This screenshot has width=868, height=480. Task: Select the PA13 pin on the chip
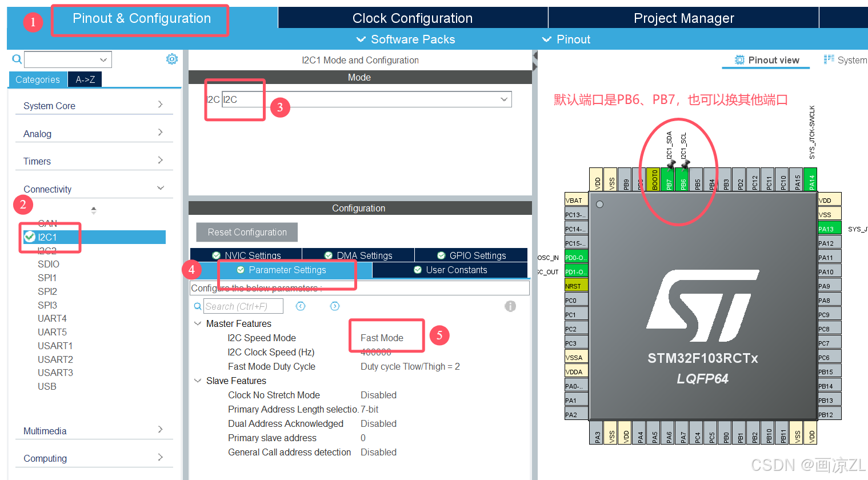pos(830,229)
